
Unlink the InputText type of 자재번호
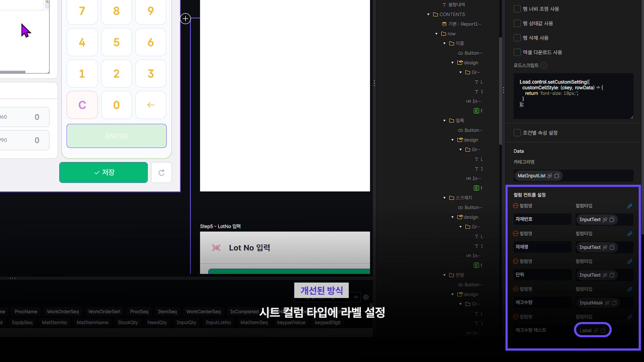pyautogui.click(x=605, y=220)
